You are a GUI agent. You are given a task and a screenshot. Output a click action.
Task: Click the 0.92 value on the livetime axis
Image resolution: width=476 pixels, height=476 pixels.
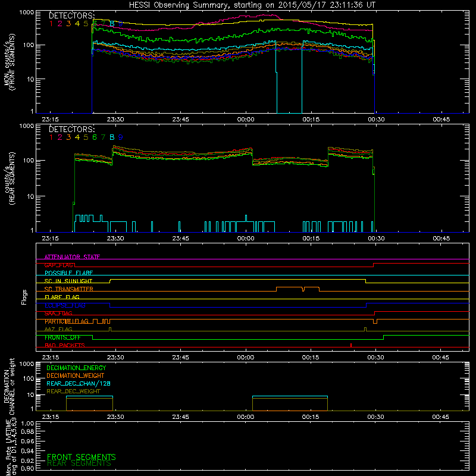click(x=27, y=460)
